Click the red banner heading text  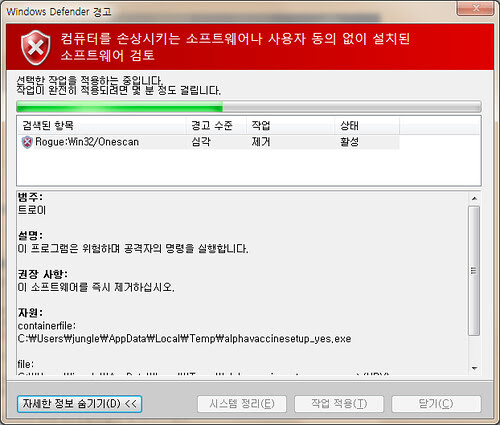(235, 47)
